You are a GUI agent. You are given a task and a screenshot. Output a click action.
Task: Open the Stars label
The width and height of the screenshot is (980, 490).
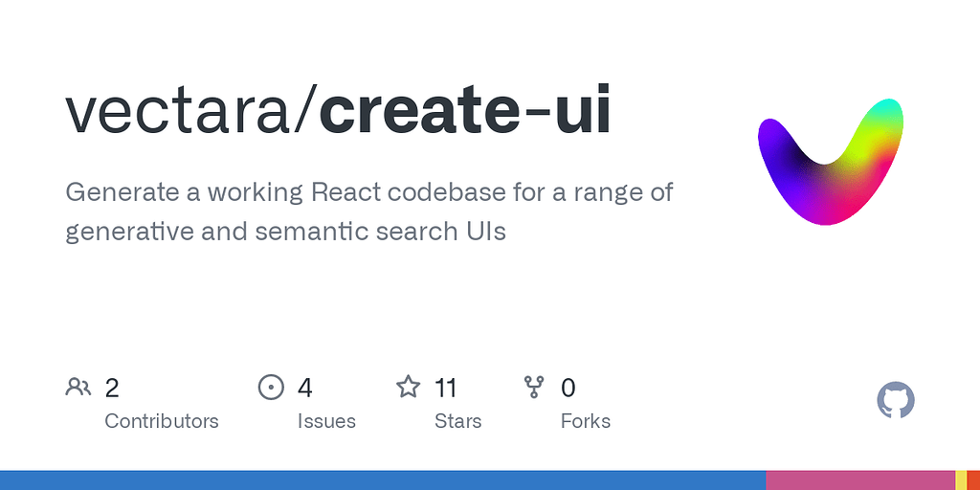(457, 421)
